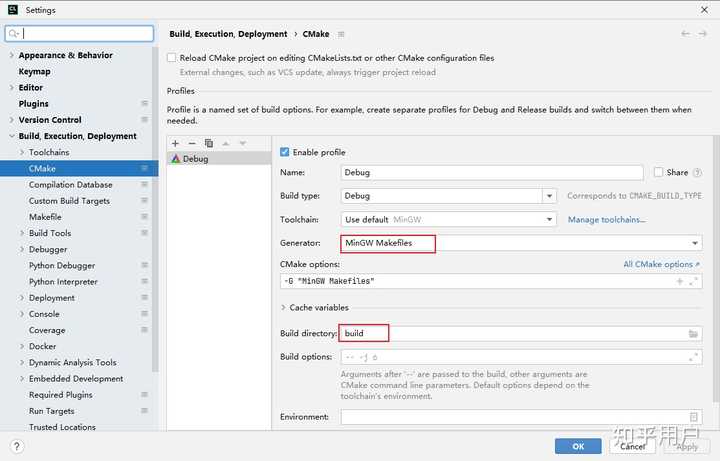Copy the selected CMake profile
The height and width of the screenshot is (461, 720).
[209, 144]
